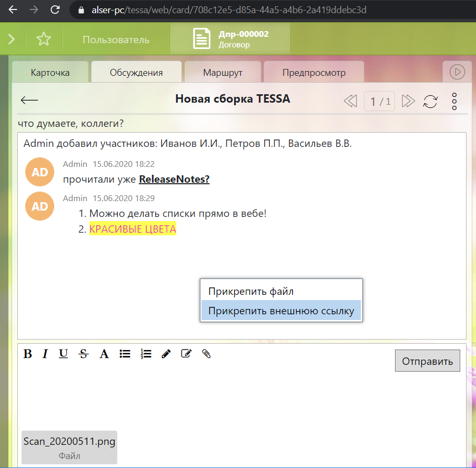Toggle strikethrough formatting
Screen dimensions: 476x468
click(x=84, y=354)
